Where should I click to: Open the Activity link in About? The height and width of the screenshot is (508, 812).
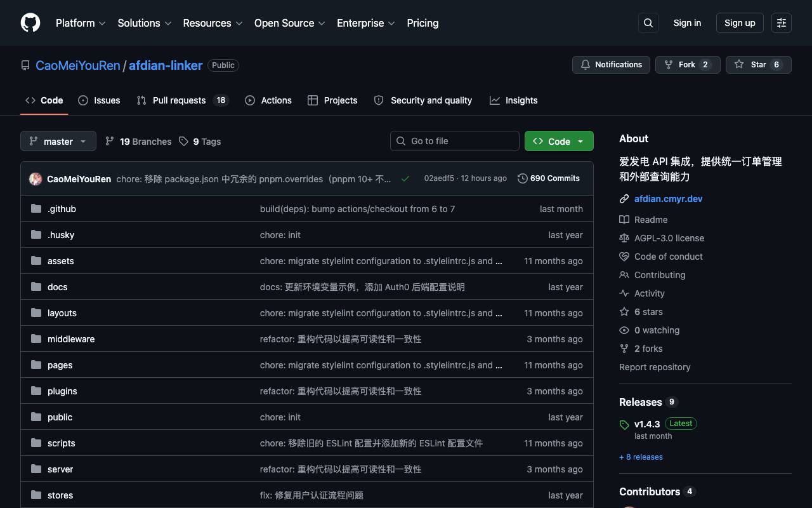tap(650, 293)
